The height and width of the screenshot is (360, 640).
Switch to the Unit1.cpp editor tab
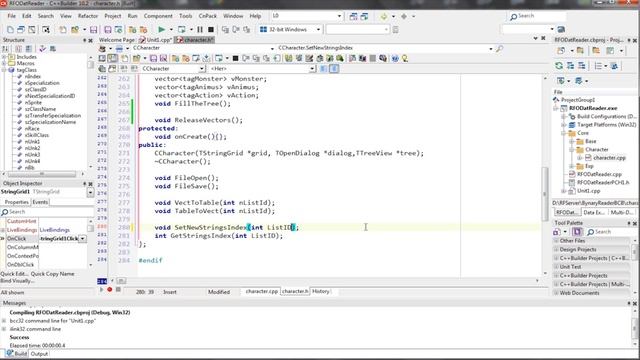(156, 40)
